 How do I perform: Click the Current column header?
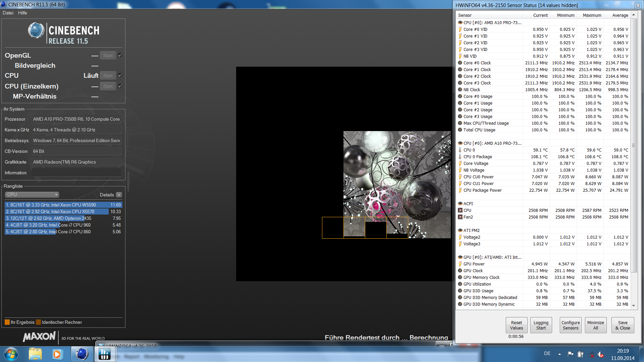[x=536, y=15]
